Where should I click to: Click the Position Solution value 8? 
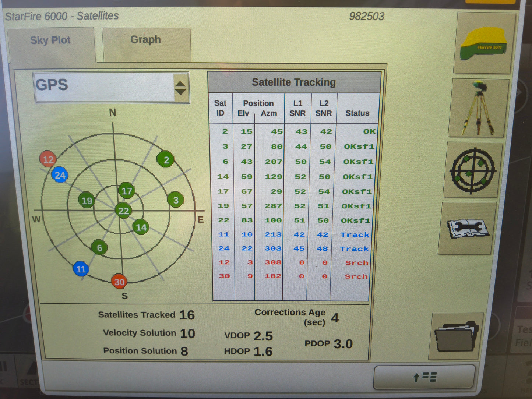[184, 351]
